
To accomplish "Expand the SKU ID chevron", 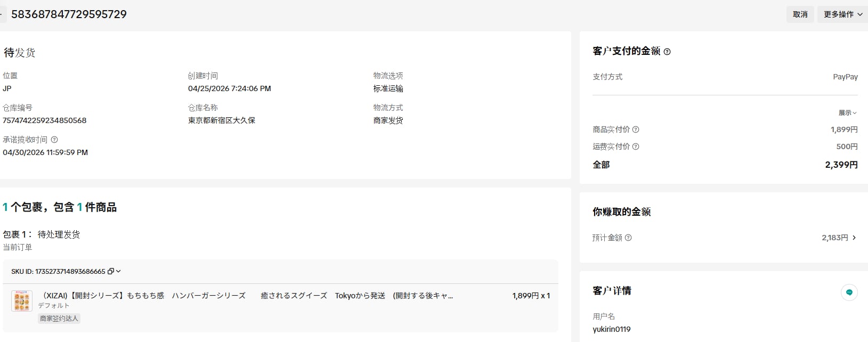I will click(x=118, y=271).
